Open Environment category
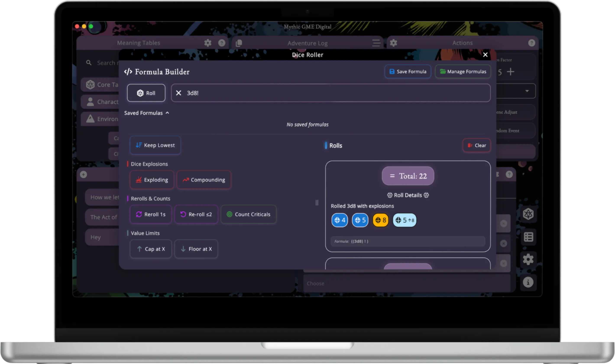 (100, 119)
